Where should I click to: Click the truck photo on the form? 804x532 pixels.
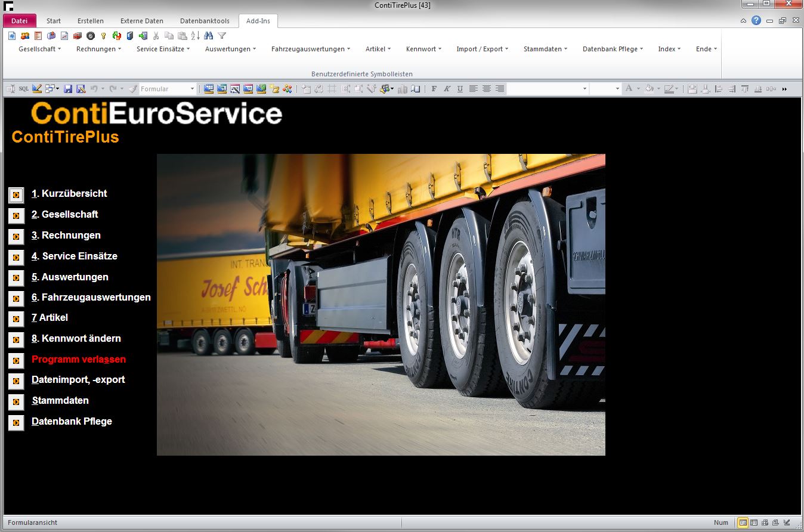381,305
